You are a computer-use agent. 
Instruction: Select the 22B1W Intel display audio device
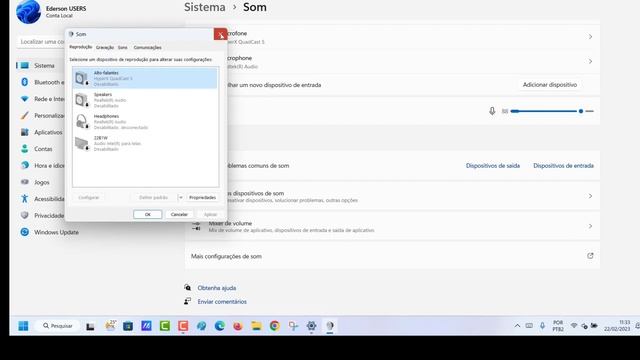pos(145,143)
